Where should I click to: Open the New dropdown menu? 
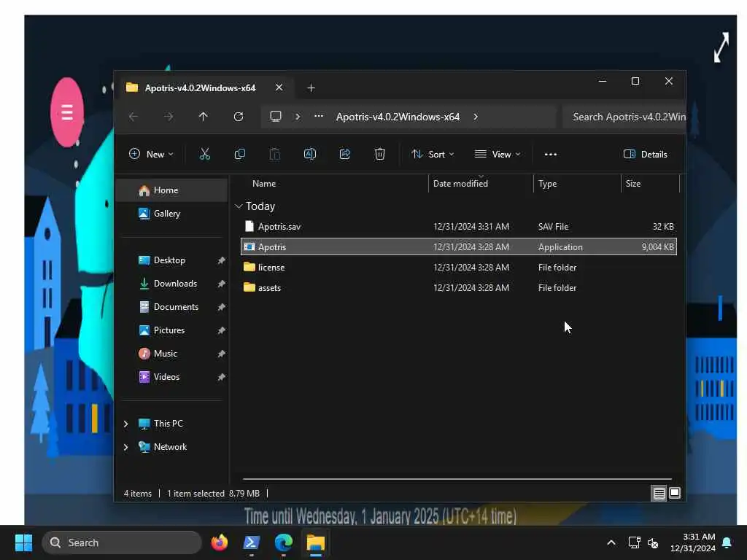point(152,155)
